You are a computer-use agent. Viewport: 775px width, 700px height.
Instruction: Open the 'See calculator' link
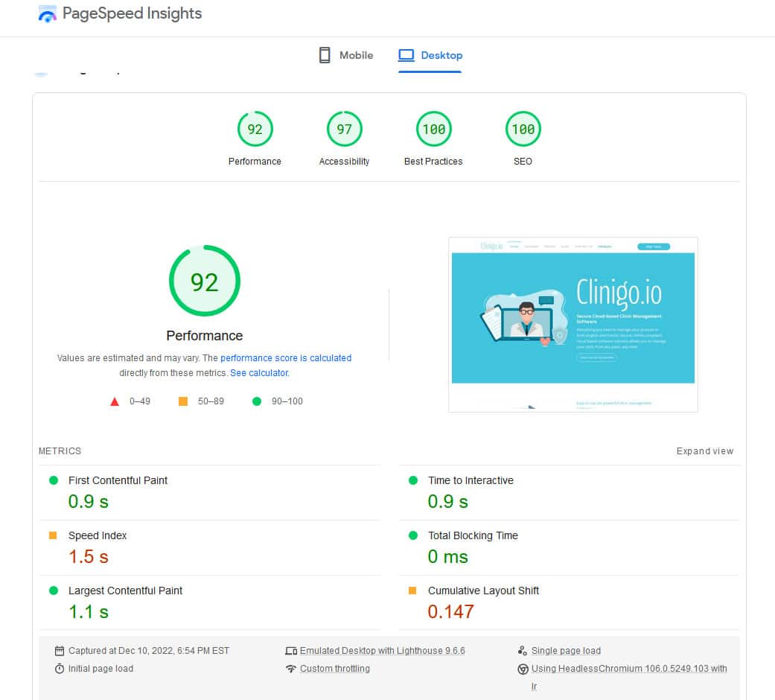[x=259, y=373]
